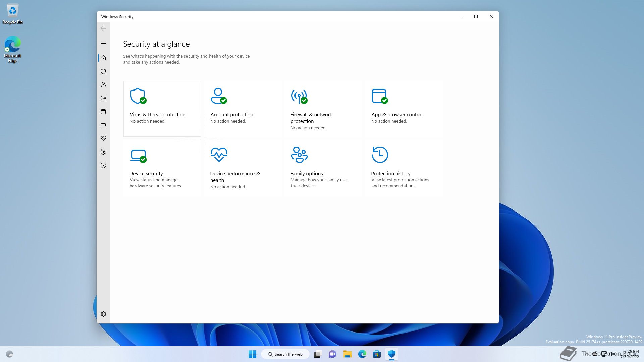Open Virus & threat protection shield in sidebar
The image size is (644, 362).
[x=103, y=71]
